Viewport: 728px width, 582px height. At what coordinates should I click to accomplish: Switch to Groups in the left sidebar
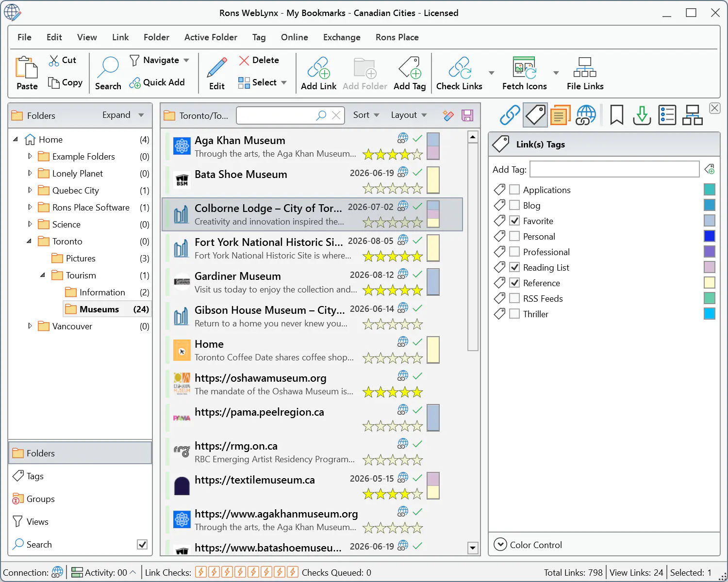(80, 499)
